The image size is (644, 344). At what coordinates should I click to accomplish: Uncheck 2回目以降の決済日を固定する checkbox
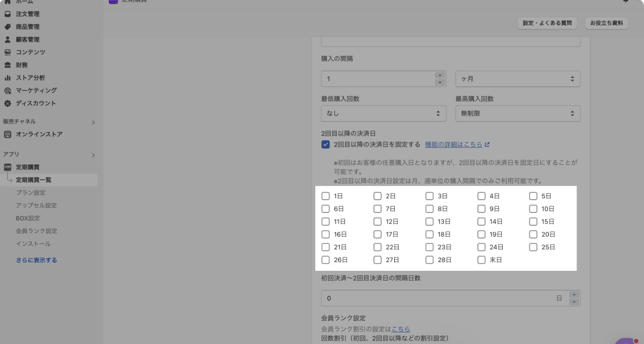coord(326,144)
